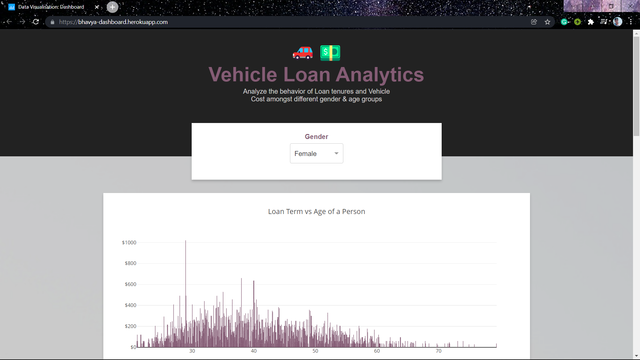Click chart title Loan Term vs Age of a Person

[x=316, y=211]
